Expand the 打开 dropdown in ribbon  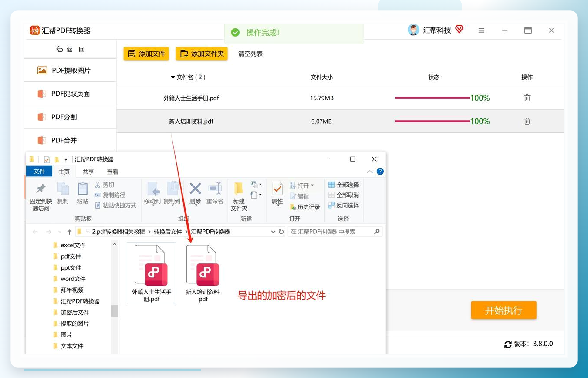[x=312, y=186]
